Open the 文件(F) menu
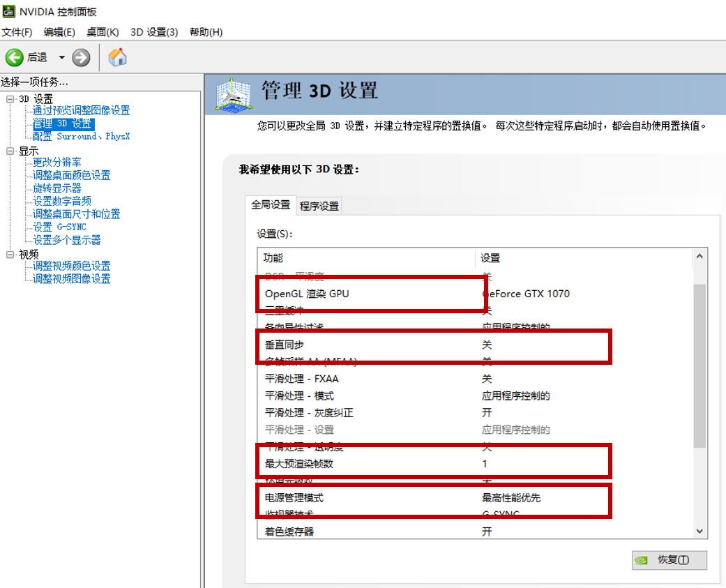This screenshot has height=588, width=726. [17, 32]
